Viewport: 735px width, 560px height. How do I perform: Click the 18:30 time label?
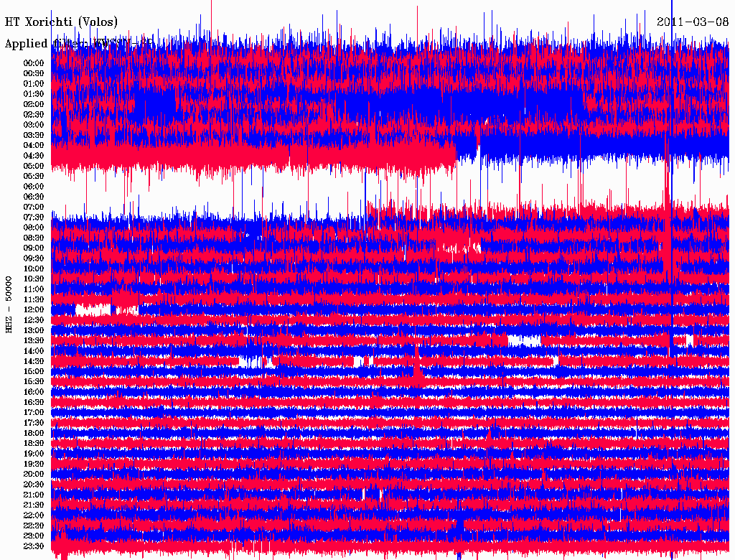pos(34,443)
